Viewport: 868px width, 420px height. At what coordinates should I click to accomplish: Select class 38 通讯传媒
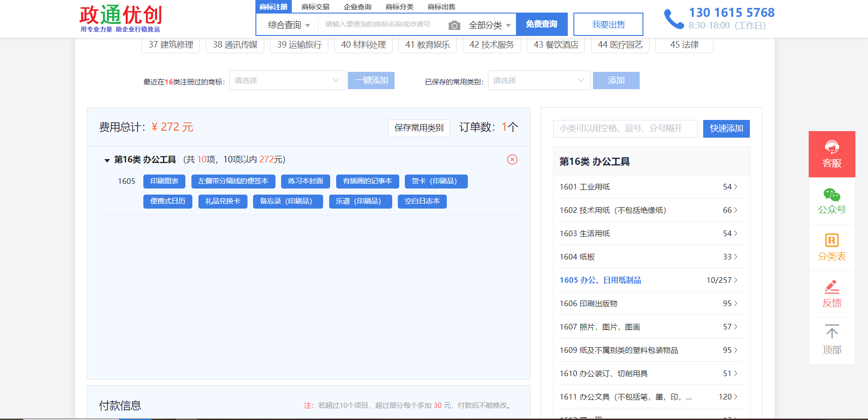235,45
